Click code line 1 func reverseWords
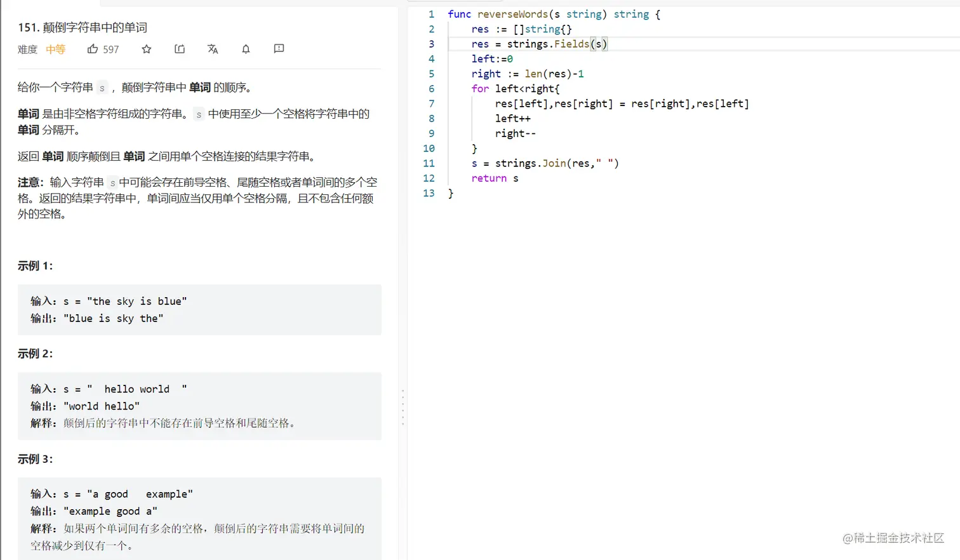 (554, 14)
